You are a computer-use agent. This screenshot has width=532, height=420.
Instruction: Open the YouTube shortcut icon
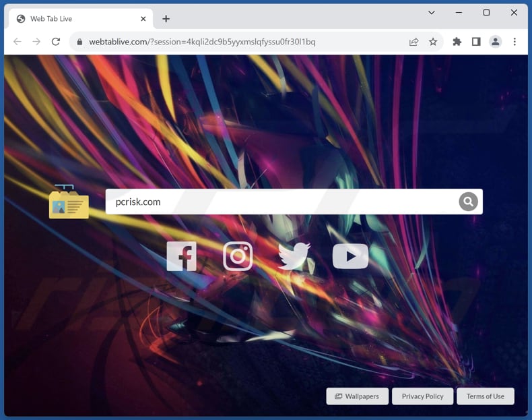350,256
